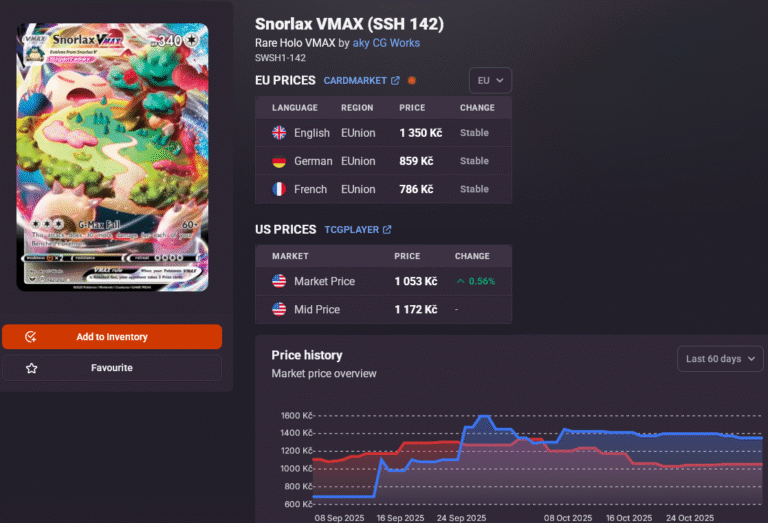
Task: Add the card to inventory
Action: coord(112,337)
